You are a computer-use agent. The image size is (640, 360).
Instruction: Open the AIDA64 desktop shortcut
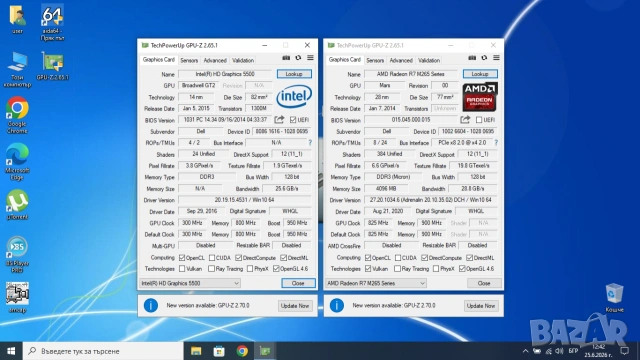(52, 21)
